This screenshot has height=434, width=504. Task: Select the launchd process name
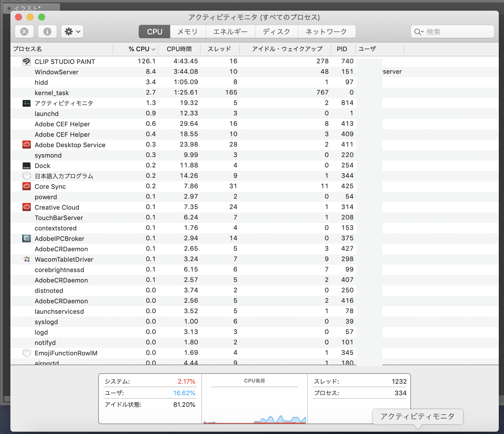click(x=47, y=114)
